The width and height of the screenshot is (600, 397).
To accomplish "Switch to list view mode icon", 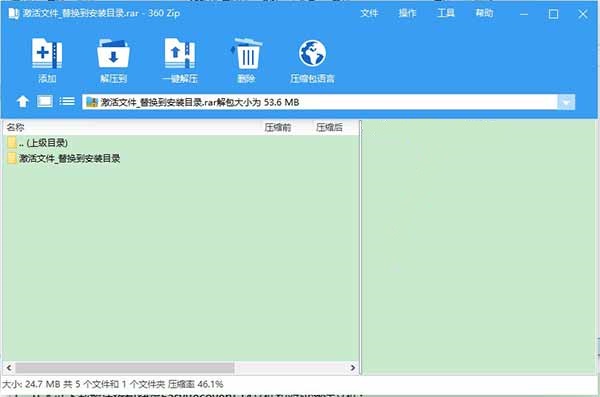I will coord(67,101).
